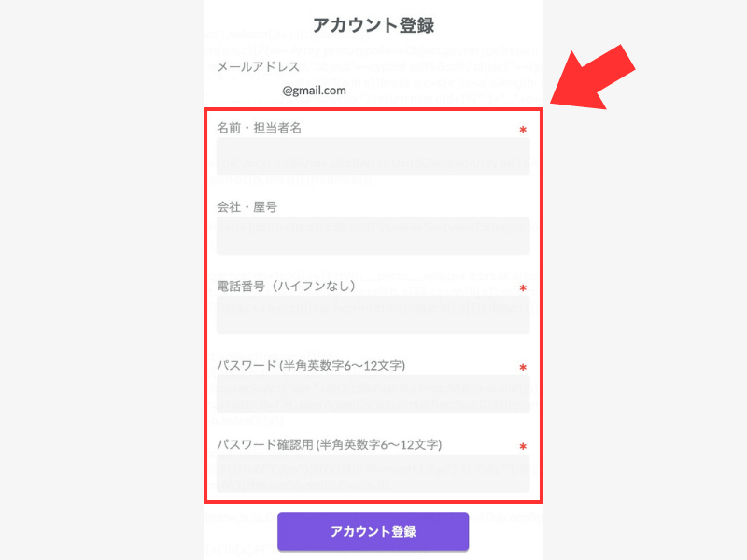Select the 電話番号 input box
Viewport: 747px width, 560px height.
(373, 315)
